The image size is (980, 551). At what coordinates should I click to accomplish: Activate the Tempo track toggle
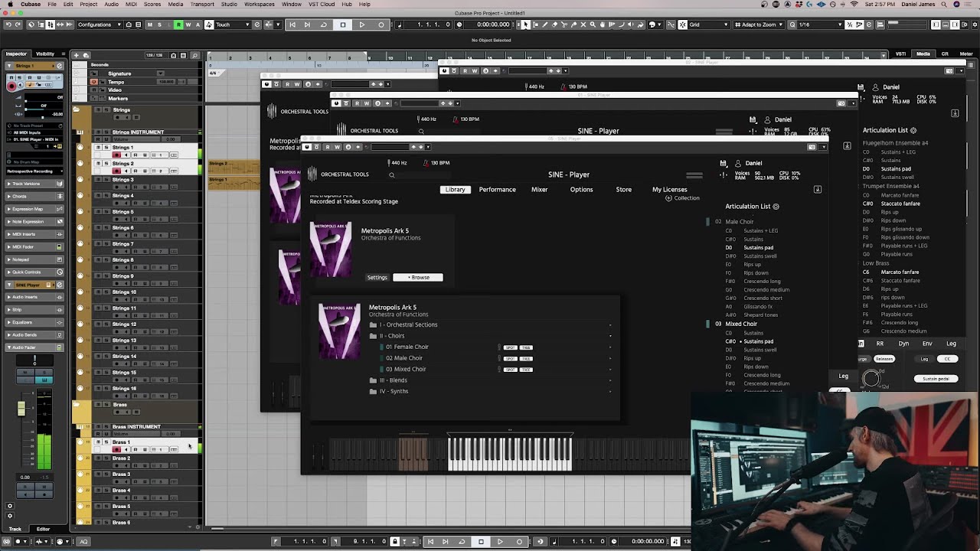pyautogui.click(x=94, y=82)
